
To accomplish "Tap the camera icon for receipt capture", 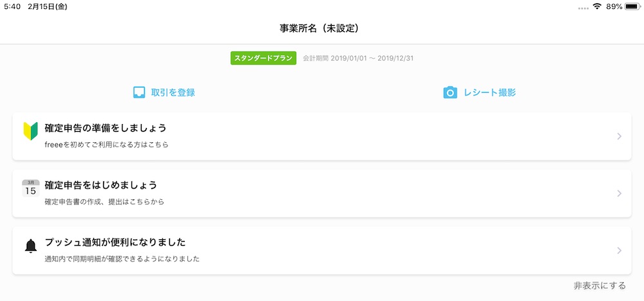I will [x=450, y=93].
